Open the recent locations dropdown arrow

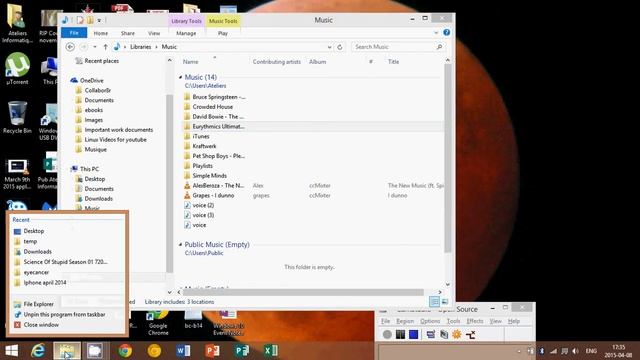(x=95, y=47)
